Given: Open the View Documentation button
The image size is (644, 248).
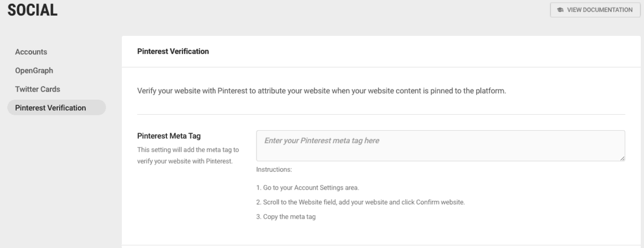Looking at the screenshot, I should [x=595, y=10].
